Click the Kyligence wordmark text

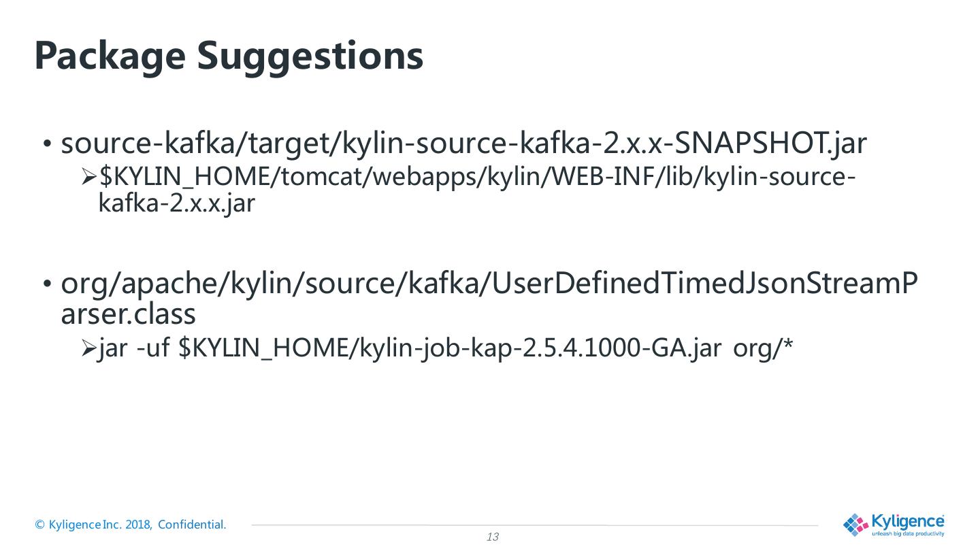[908, 521]
